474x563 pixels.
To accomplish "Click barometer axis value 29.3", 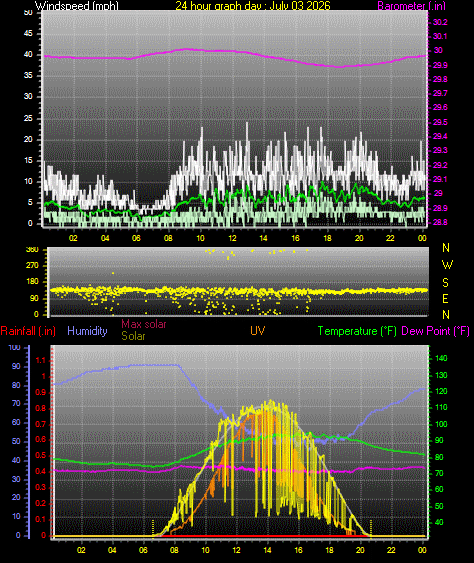I will pos(440,150).
